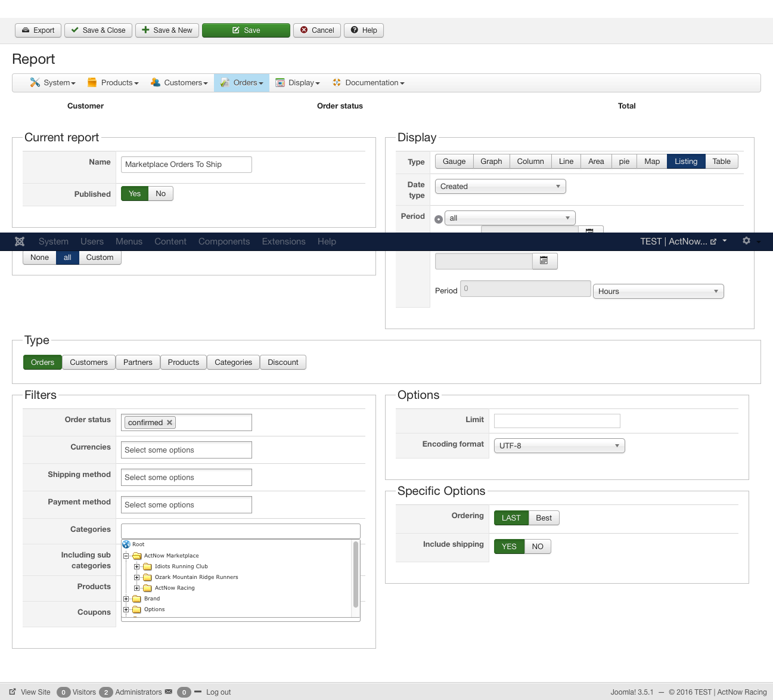Click the report Name input field
Viewport: 773px width, 700px height.
tap(187, 165)
